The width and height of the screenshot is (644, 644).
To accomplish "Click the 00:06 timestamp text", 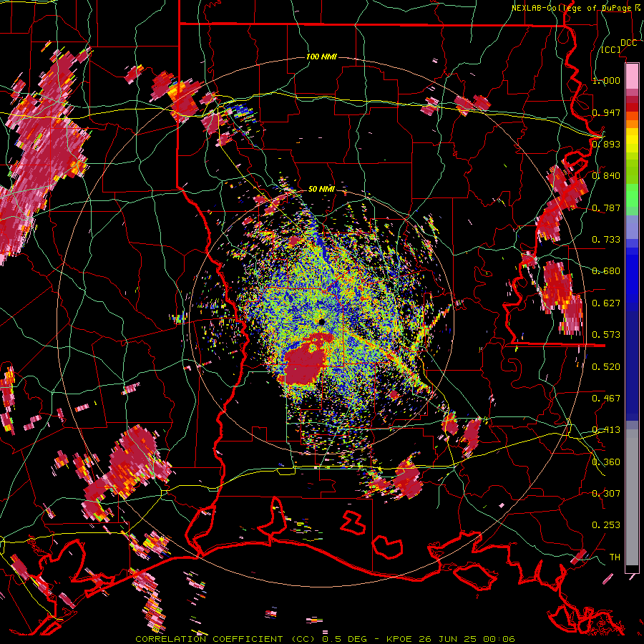I will [x=498, y=639].
